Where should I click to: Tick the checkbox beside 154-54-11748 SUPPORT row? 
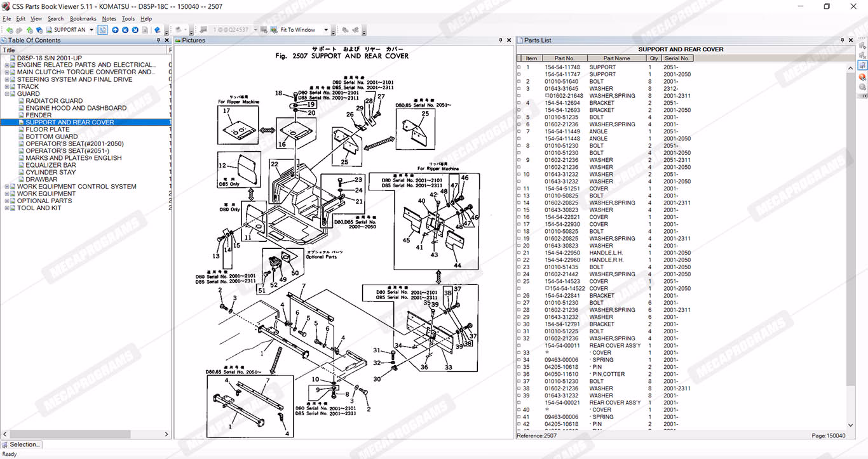519,67
